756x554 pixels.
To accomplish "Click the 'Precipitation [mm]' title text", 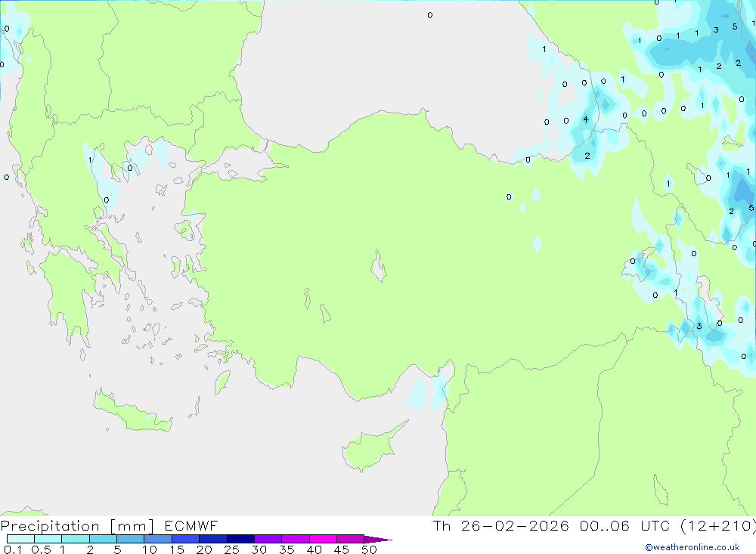I will click(x=77, y=526).
